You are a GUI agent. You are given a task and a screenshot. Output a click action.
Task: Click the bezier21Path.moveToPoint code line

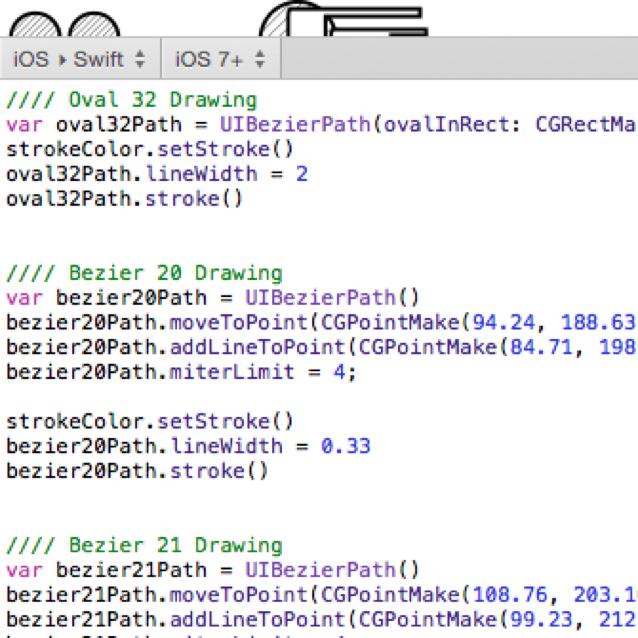(321, 595)
